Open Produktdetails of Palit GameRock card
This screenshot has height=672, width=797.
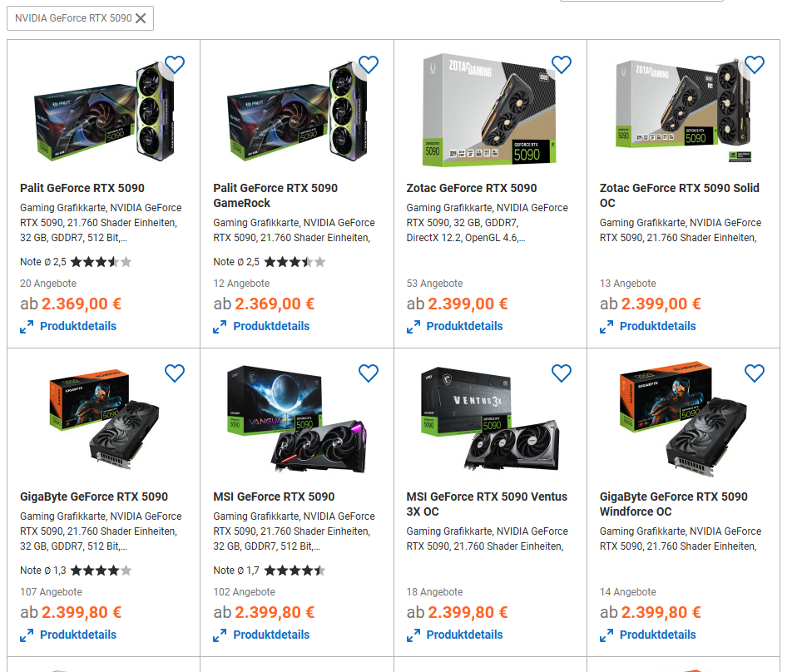261,326
